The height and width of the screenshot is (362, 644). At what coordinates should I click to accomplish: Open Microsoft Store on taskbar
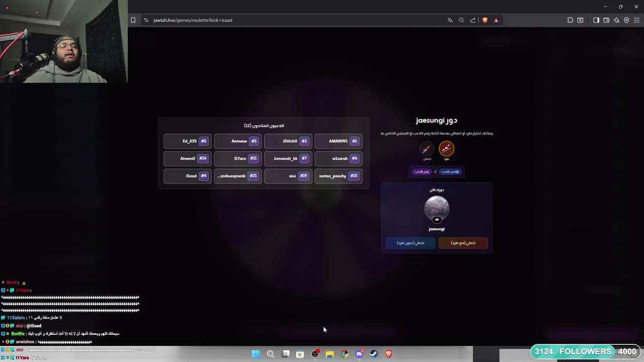(300, 354)
